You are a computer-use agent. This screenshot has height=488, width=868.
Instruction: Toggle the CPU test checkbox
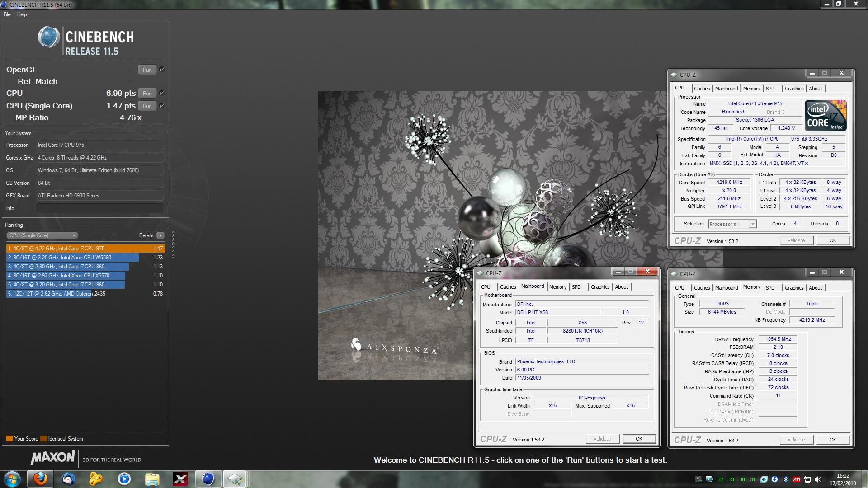162,93
